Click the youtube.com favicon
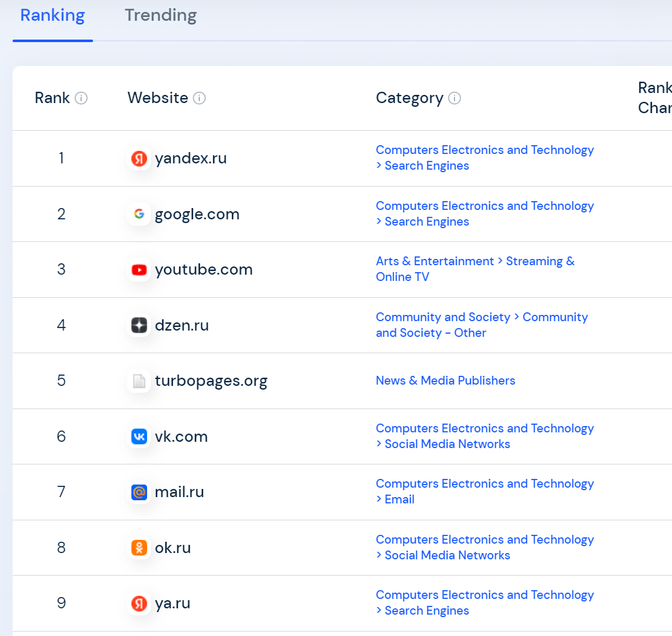The width and height of the screenshot is (672, 636). pos(140,270)
